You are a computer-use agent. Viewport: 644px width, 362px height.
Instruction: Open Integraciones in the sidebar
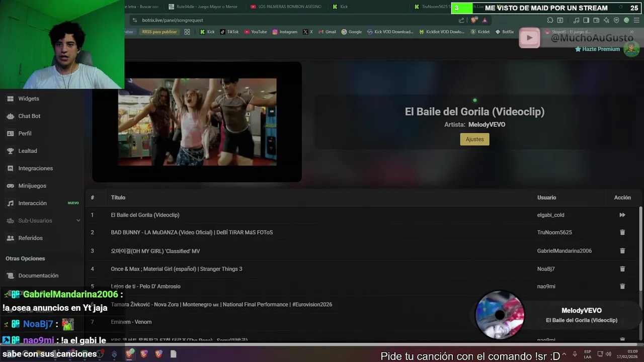coord(35,168)
